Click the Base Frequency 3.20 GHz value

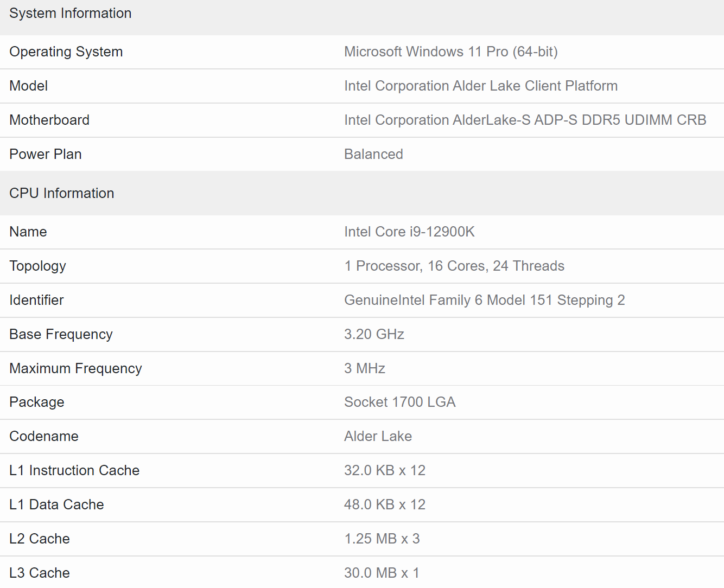click(374, 334)
